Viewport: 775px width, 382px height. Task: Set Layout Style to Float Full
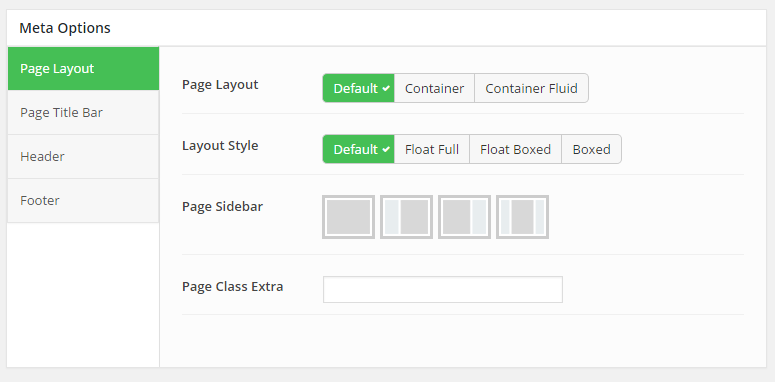(x=432, y=149)
